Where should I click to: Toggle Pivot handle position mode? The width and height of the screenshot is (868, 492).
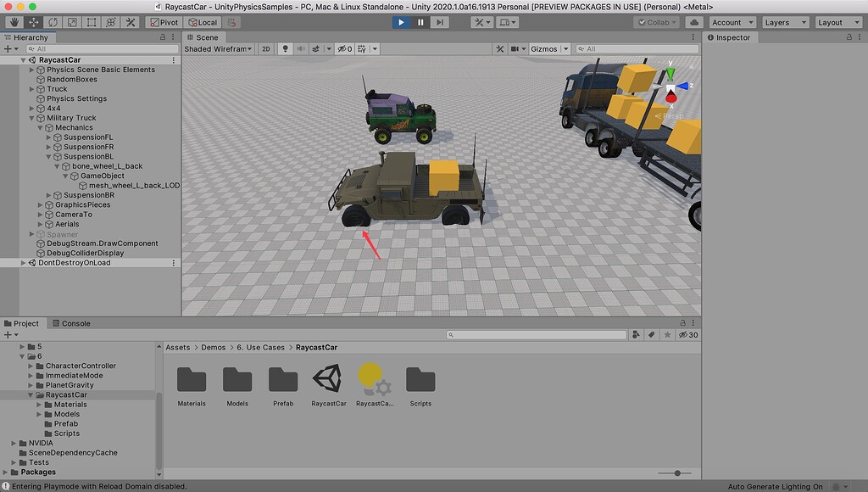point(165,22)
